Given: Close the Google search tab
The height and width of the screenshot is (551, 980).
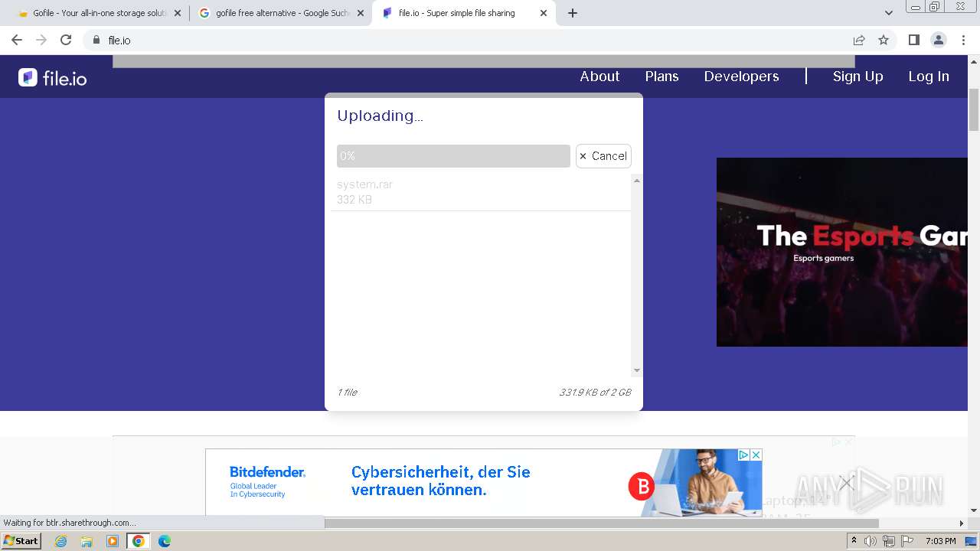Looking at the screenshot, I should coord(361,13).
